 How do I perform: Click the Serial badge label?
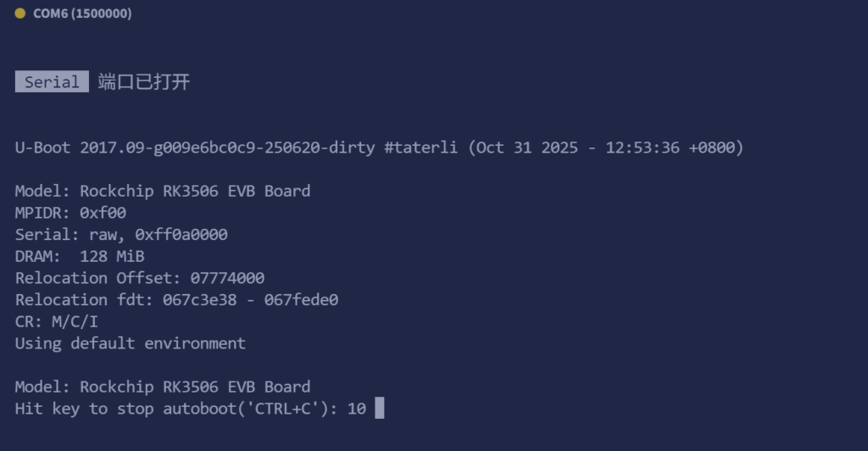point(52,82)
